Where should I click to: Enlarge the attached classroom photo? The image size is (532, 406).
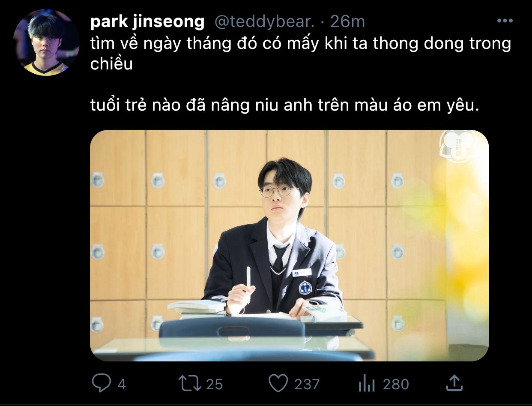click(289, 245)
